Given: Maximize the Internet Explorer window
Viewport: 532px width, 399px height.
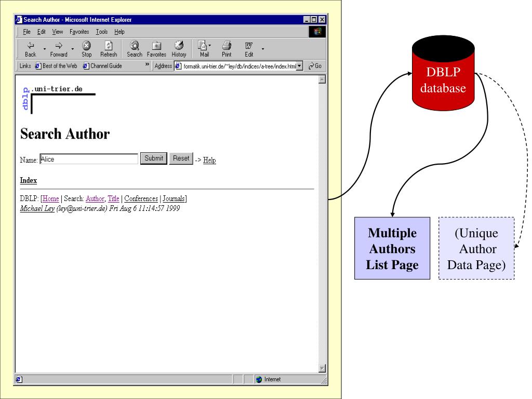Looking at the screenshot, I should pyautogui.click(x=314, y=20).
